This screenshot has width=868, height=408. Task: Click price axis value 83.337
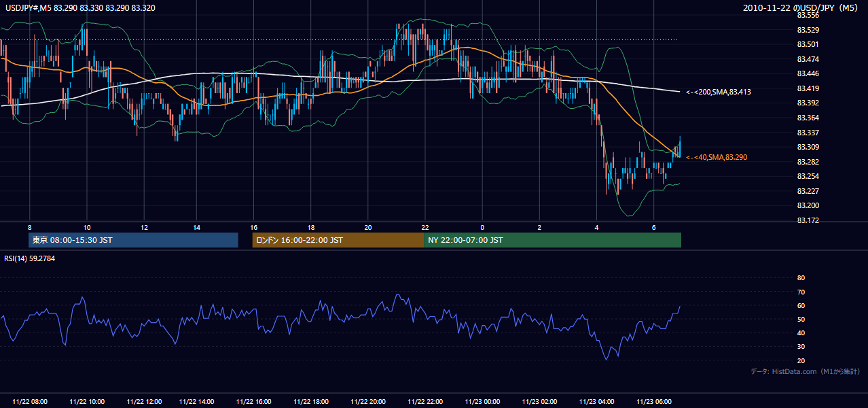[808, 133]
